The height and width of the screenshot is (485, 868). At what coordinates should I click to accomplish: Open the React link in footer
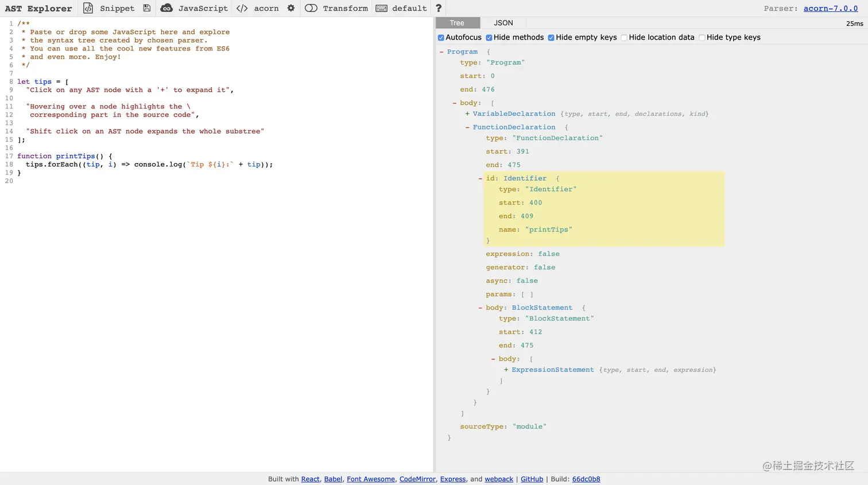(x=311, y=479)
